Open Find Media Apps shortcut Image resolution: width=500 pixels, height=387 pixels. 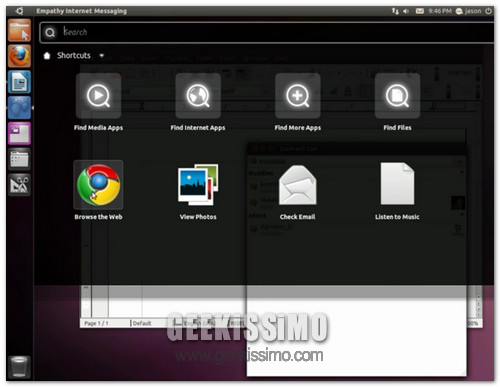pos(98,102)
